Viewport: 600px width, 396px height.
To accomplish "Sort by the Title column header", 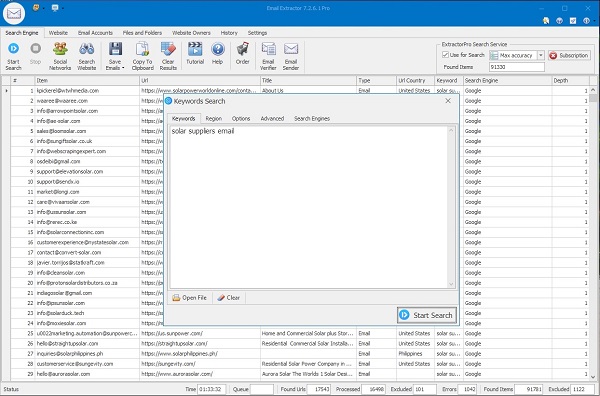I will (x=308, y=80).
